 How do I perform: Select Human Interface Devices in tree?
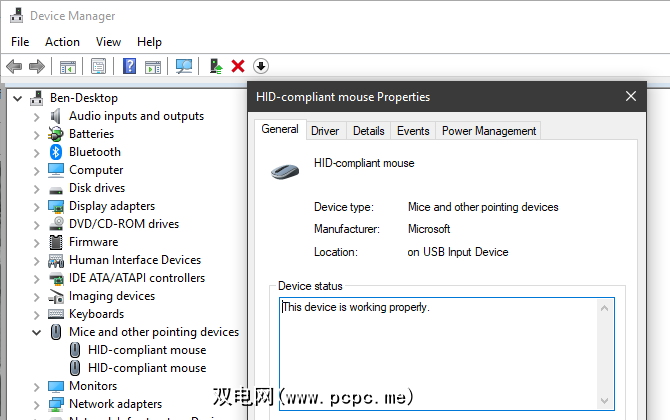click(x=135, y=260)
